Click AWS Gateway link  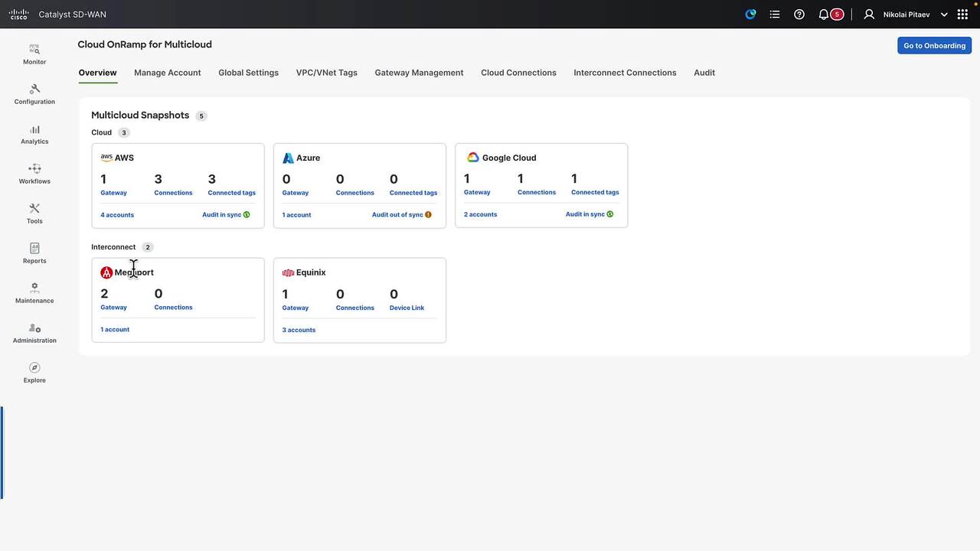pos(113,193)
